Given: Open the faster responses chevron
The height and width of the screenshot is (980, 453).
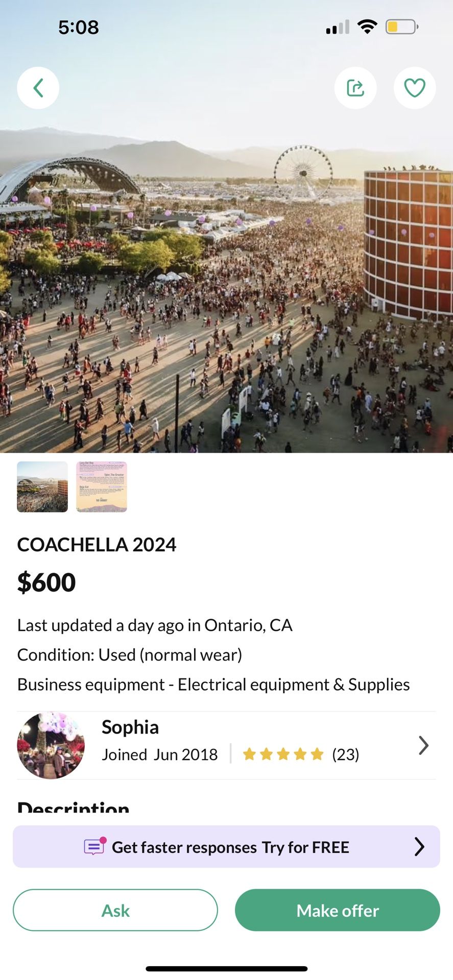Looking at the screenshot, I should (419, 846).
